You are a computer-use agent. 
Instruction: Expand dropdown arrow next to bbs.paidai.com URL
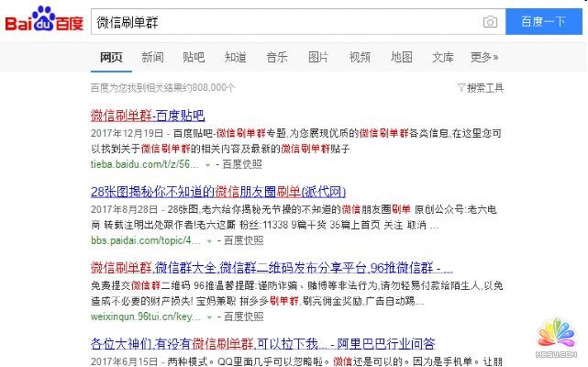pyautogui.click(x=210, y=241)
